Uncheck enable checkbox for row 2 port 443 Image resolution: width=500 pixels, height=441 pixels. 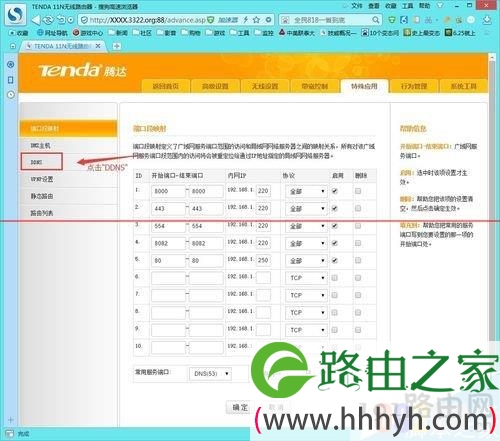tap(335, 208)
